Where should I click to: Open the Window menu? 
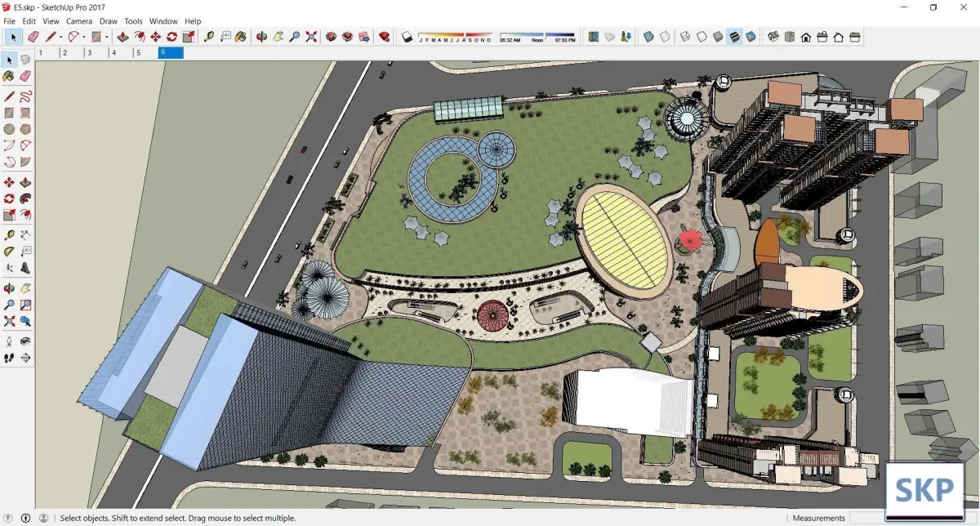pyautogui.click(x=163, y=21)
